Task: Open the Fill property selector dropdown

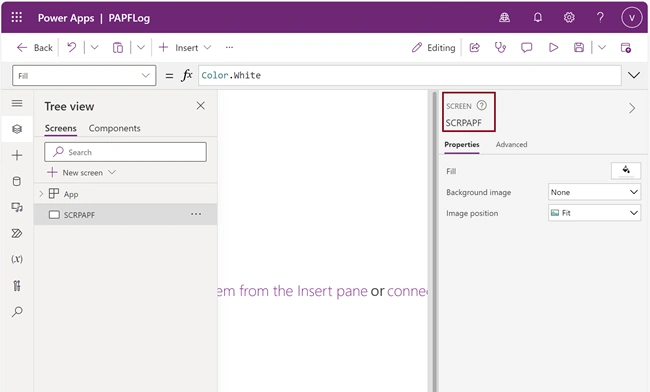Action: coord(84,75)
